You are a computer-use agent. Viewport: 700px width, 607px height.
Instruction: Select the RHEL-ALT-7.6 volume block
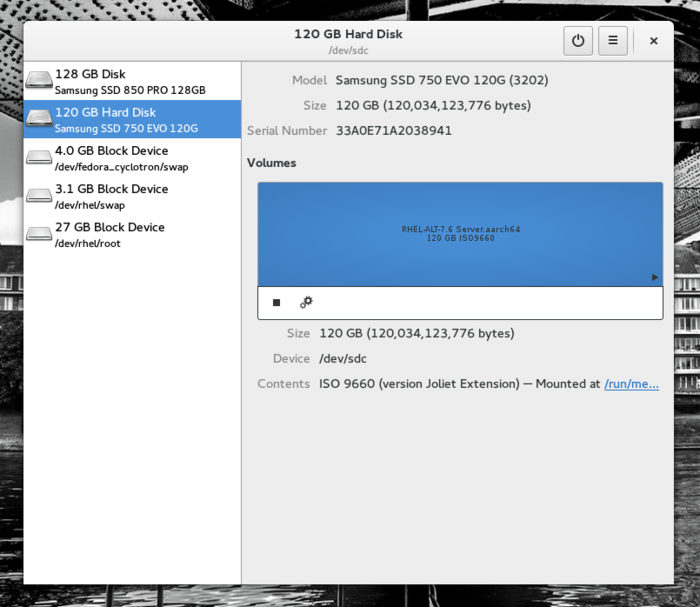point(460,234)
